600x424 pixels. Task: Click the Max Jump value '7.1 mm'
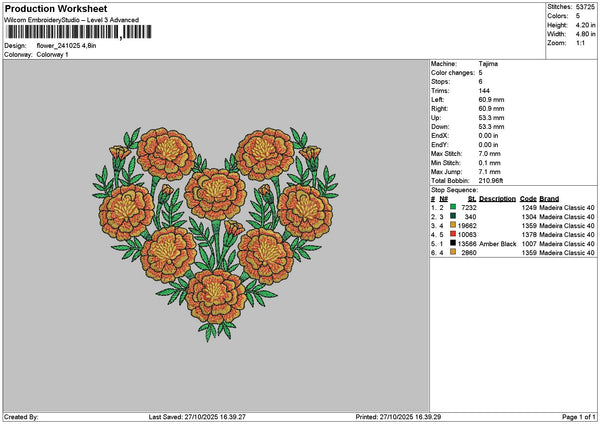pyautogui.click(x=489, y=172)
